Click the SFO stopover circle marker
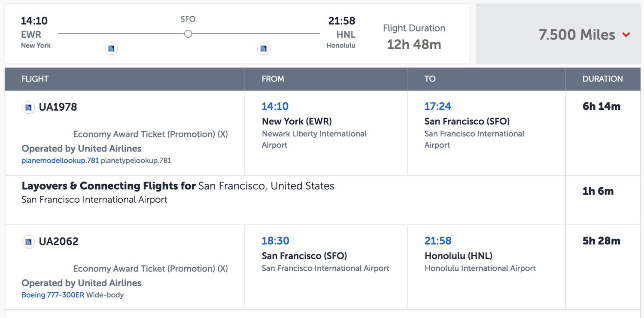Screen dimensions: 644x318 [188, 33]
